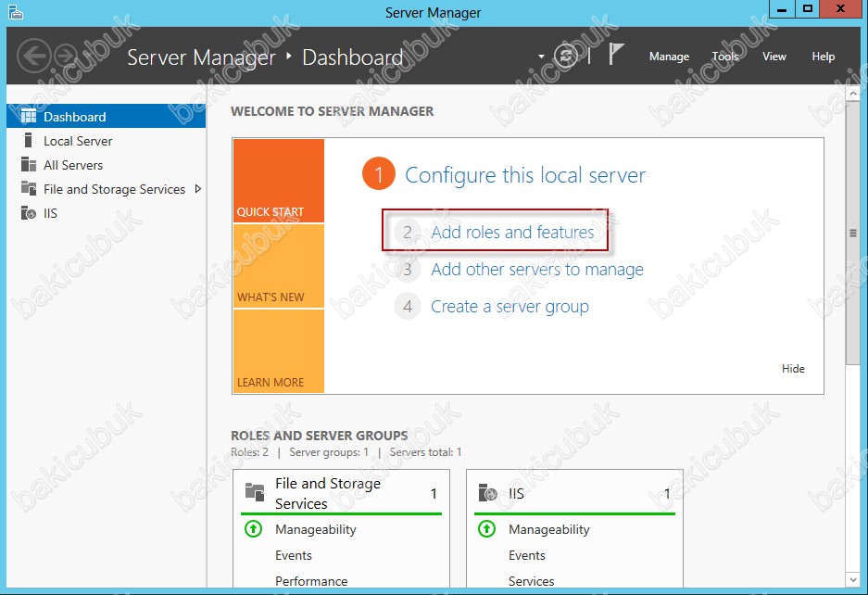Click Events under File and Storage Services

click(x=294, y=555)
